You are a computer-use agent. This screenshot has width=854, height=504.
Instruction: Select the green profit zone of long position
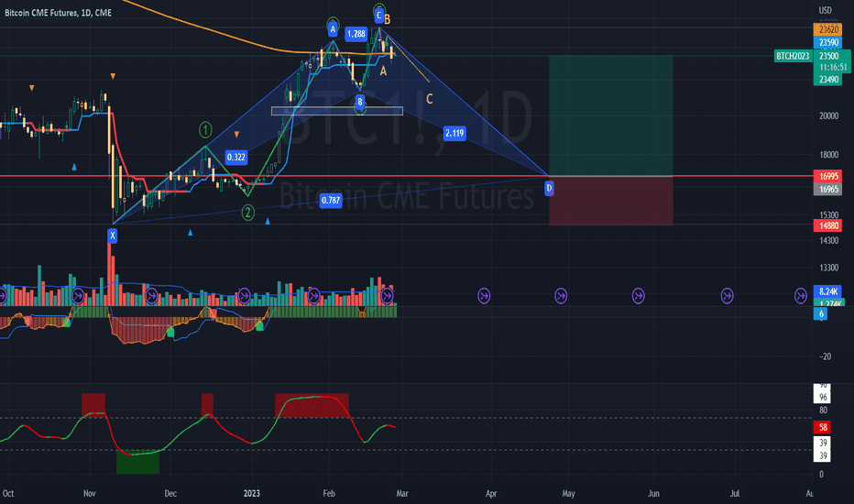610,115
